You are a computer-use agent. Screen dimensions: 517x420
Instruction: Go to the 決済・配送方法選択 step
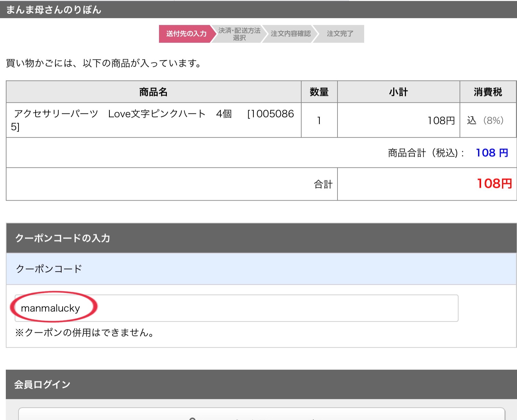239,34
